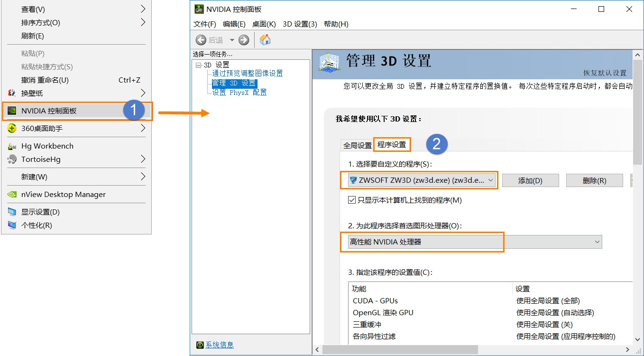Screen dimensions: 644x356
Task: Expand the 查看(V) submenu arrow
Action: click(x=143, y=9)
